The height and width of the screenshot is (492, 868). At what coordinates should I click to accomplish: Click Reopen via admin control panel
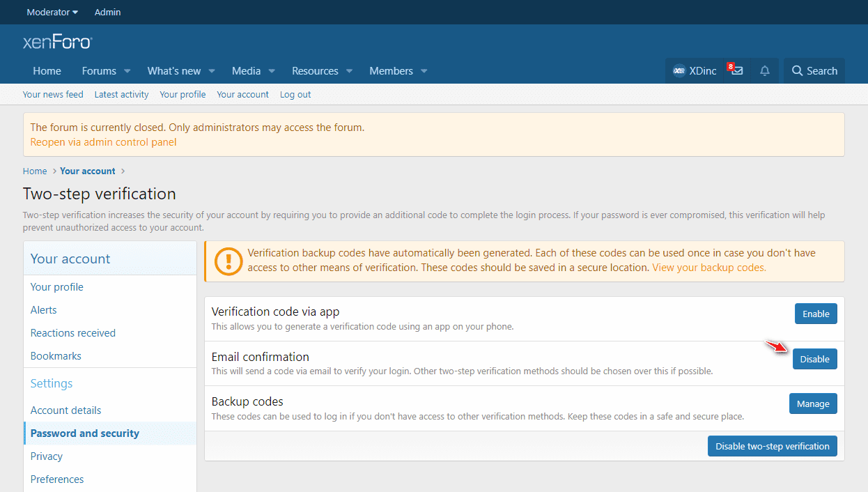(103, 142)
